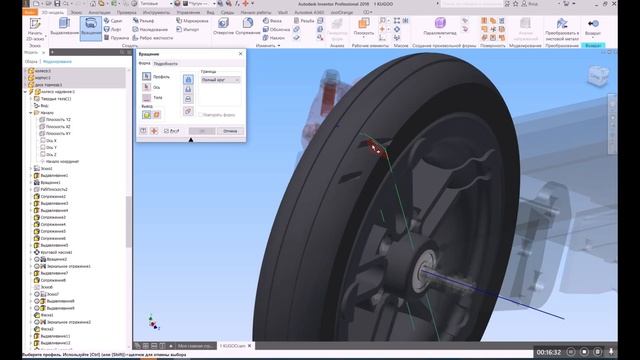
Task: Click Преобразовать в листовой металл tool
Action: (562, 29)
